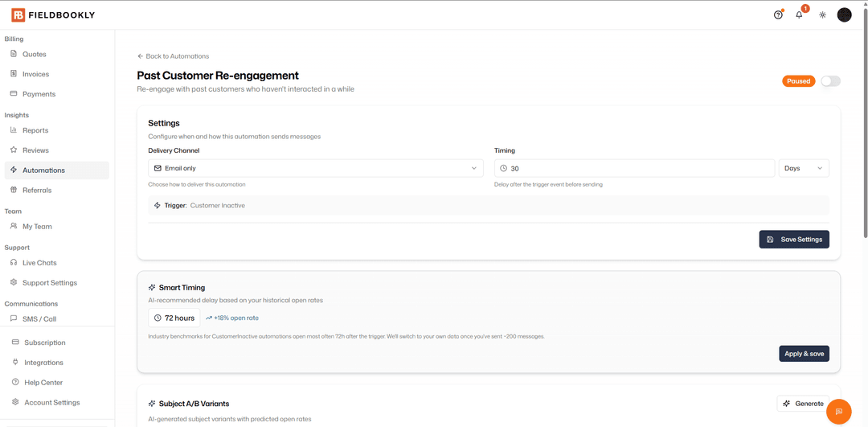868x427 pixels.
Task: Click the clock icon in the Timing field
Action: pyautogui.click(x=504, y=168)
